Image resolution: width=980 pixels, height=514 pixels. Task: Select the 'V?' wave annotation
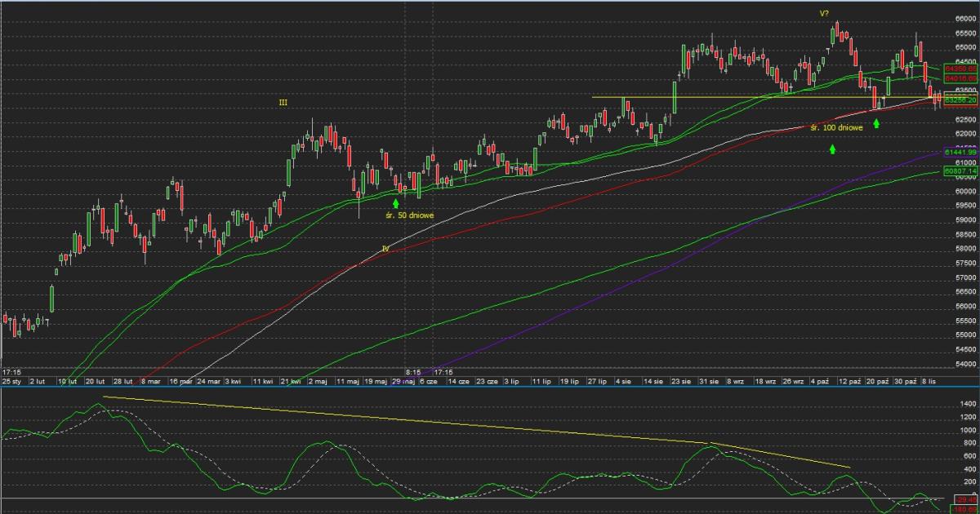tap(826, 14)
